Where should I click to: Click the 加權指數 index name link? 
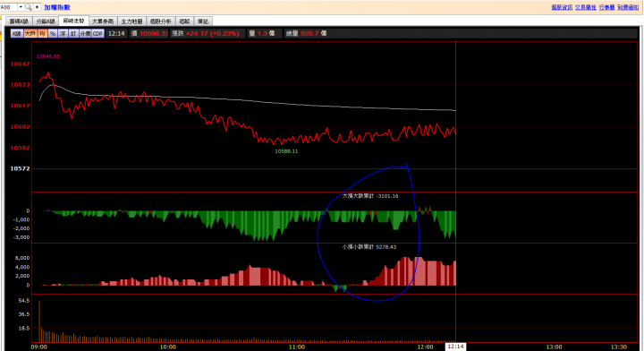point(57,7)
